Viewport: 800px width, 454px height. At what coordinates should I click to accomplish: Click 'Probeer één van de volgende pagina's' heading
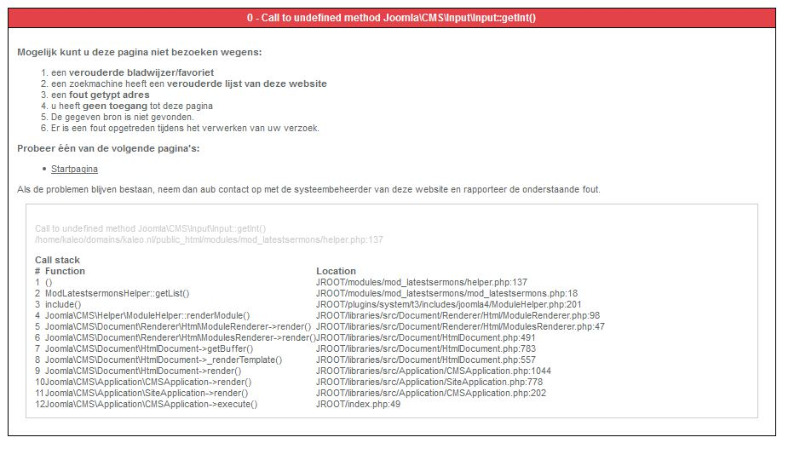coord(108,148)
